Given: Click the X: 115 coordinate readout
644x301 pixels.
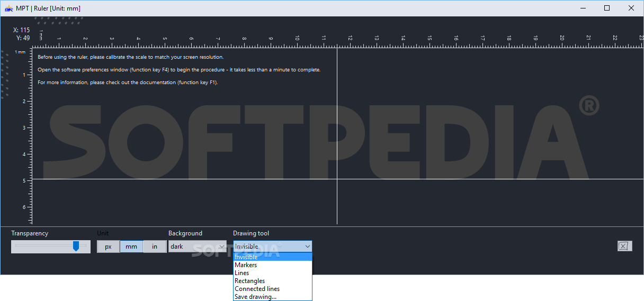Looking at the screenshot, I should pos(21,30).
